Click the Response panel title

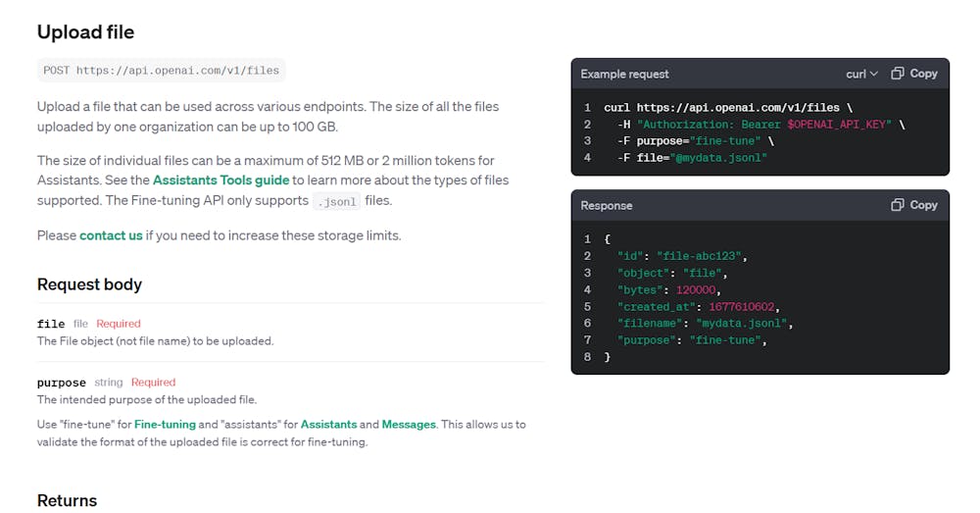pos(607,205)
